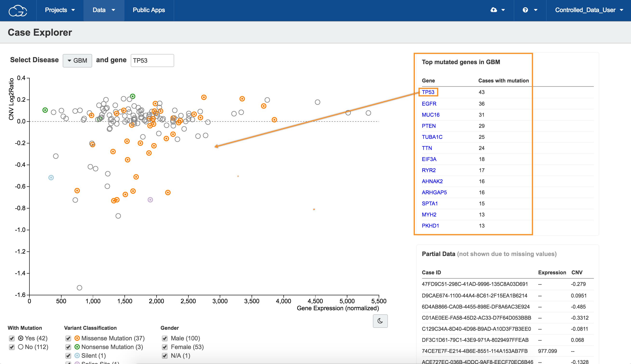631x364 pixels.
Task: Toggle the Female (53) gender checkbox
Action: 165,347
